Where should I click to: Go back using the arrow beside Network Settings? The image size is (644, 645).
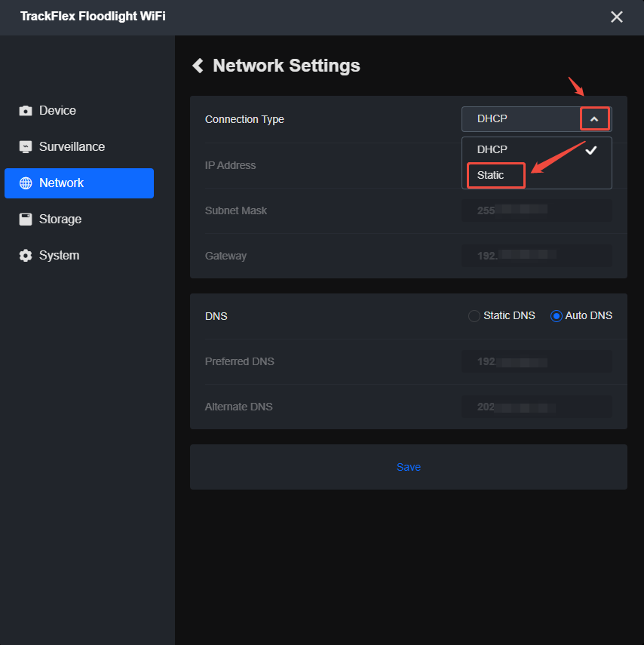point(198,66)
